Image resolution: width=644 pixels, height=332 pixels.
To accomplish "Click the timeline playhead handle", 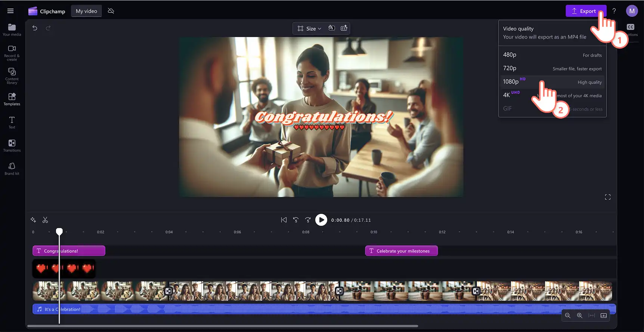I will click(59, 231).
